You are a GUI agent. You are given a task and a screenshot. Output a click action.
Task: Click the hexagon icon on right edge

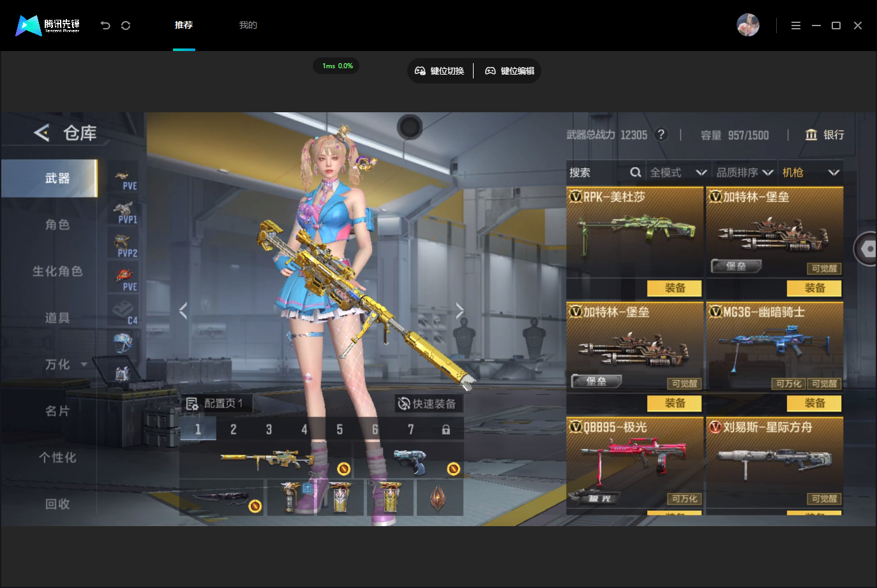tap(867, 249)
